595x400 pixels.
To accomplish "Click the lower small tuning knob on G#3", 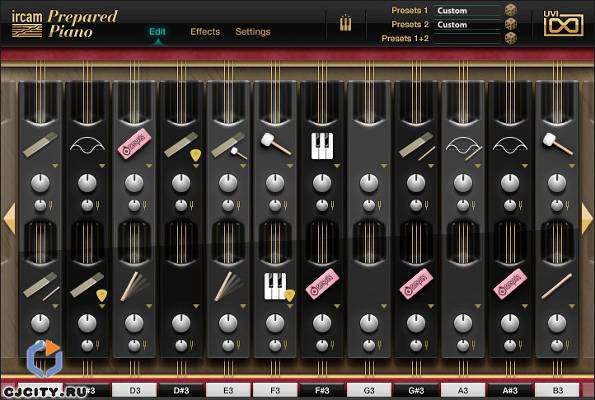I will 416,346.
